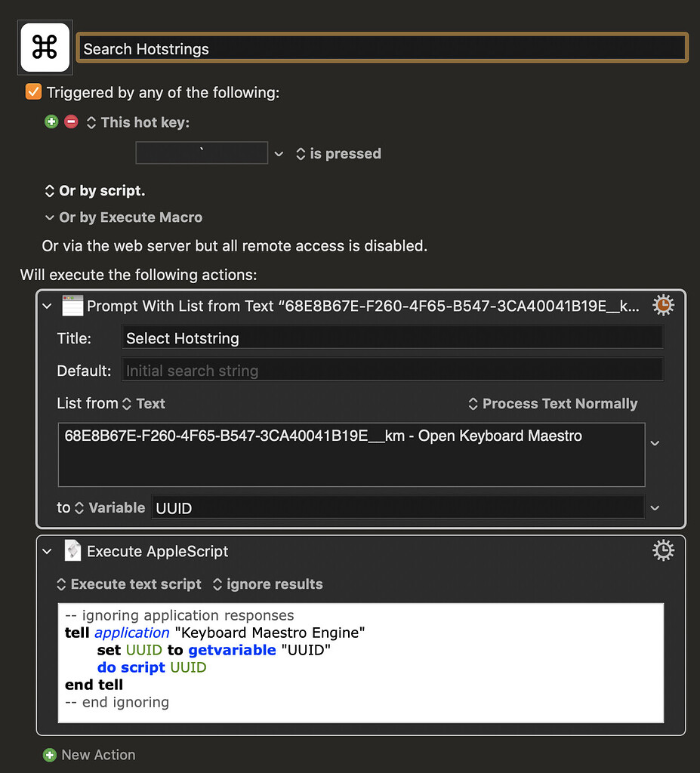700x773 pixels.
Task: Click the Search Hotstrings macro name field
Action: tap(382, 48)
